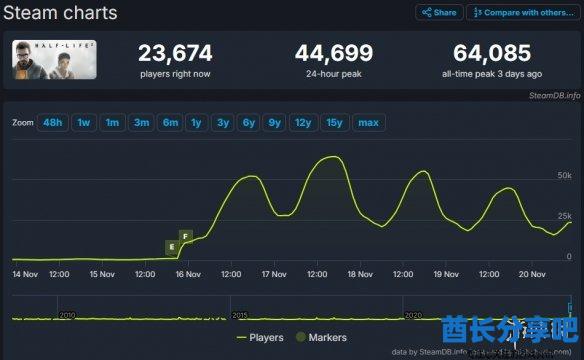
Task: Click the 2015 label in navigator timeline
Action: click(240, 315)
